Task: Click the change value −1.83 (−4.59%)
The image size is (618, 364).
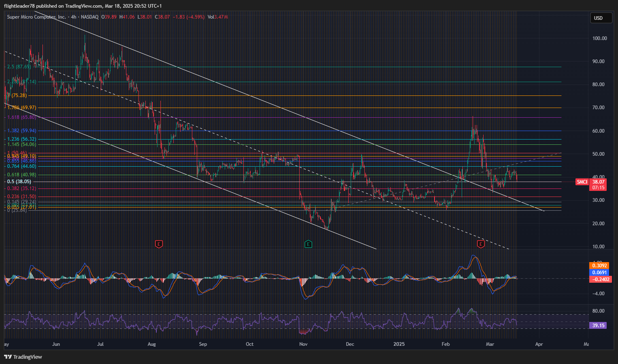Action: (189, 17)
